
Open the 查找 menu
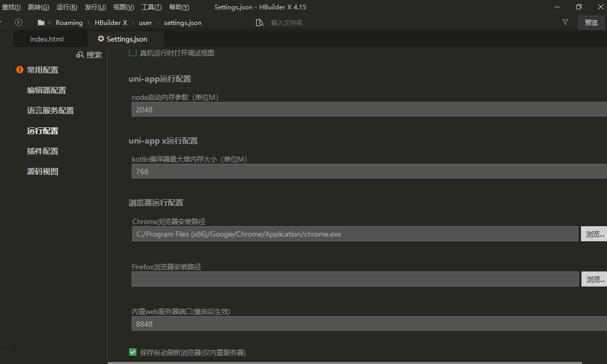[11, 7]
